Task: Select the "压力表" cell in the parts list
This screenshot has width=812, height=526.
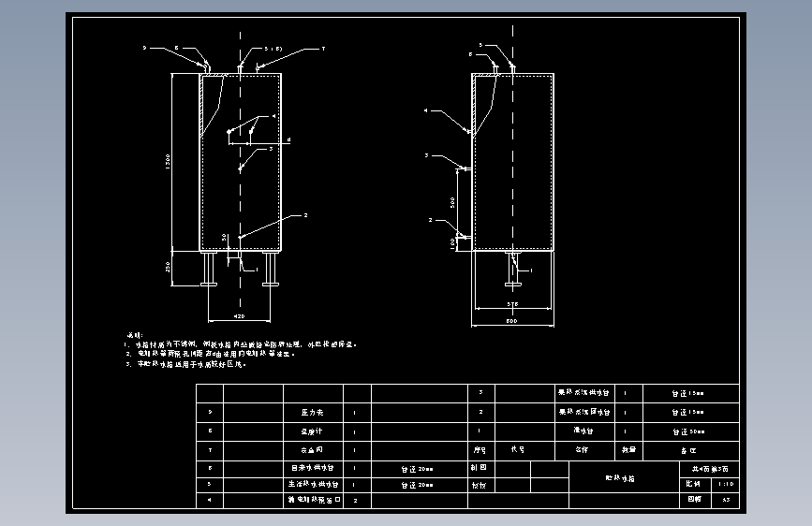Action: coord(312,413)
